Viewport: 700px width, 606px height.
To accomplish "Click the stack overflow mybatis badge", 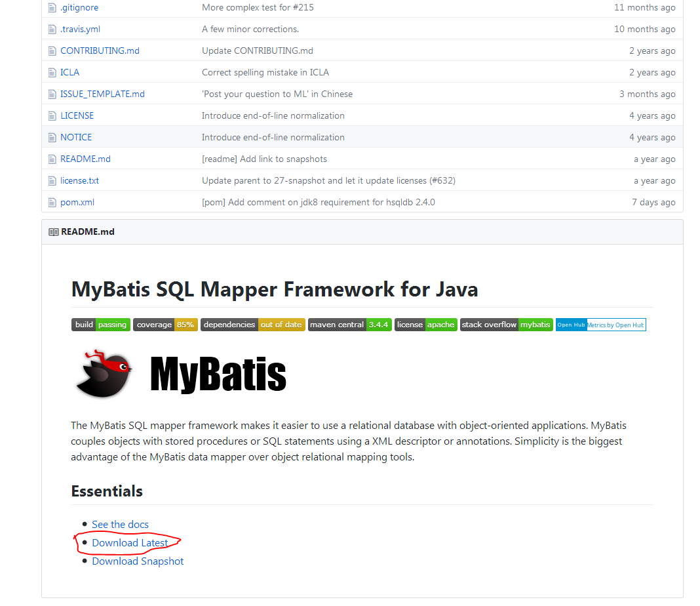I will pyautogui.click(x=506, y=325).
